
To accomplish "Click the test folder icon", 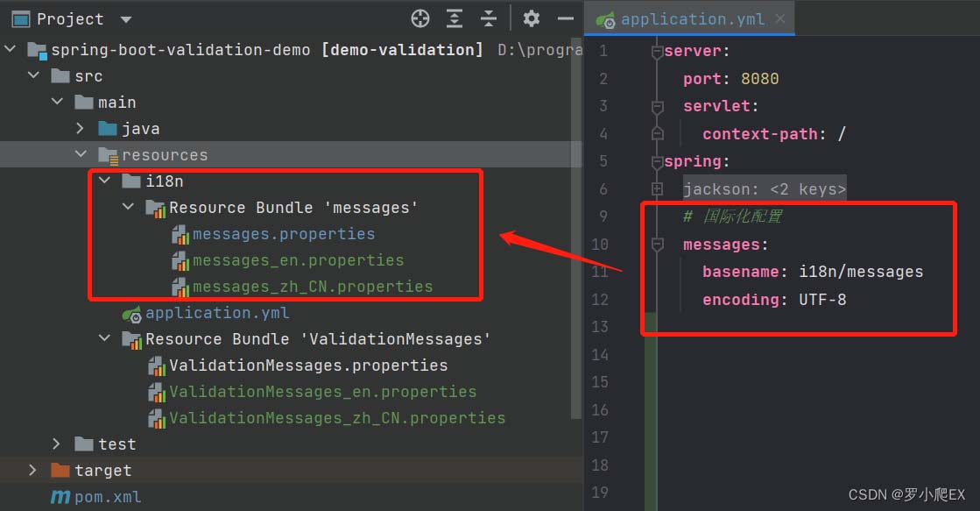I will point(84,444).
